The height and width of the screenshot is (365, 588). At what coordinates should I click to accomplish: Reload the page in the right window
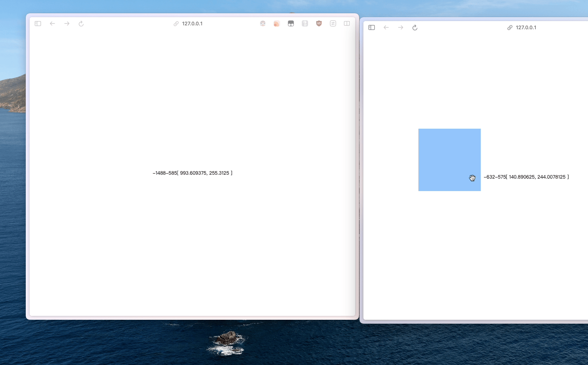[415, 28]
